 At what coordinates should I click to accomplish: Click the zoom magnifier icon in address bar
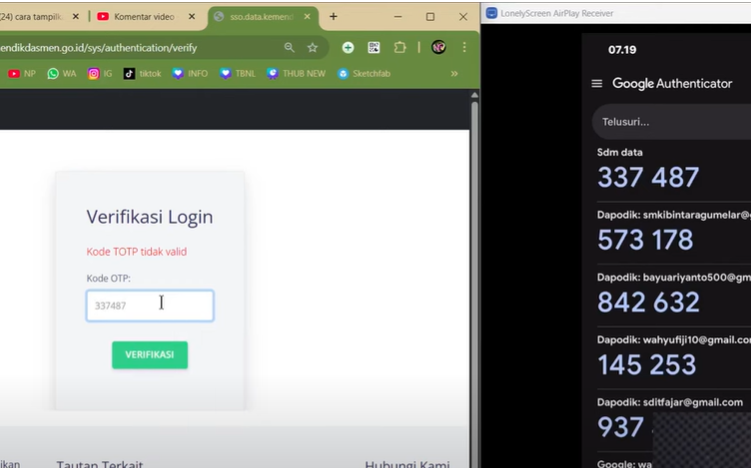289,47
